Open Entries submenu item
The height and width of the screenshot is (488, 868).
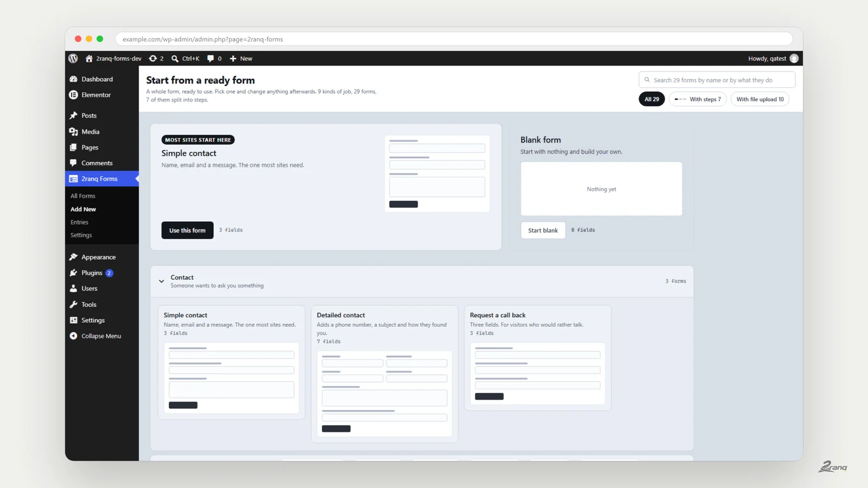[x=79, y=222]
